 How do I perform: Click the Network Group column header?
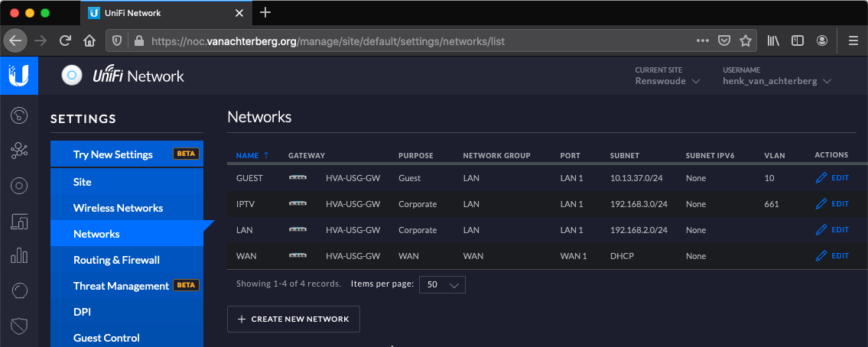(496, 155)
